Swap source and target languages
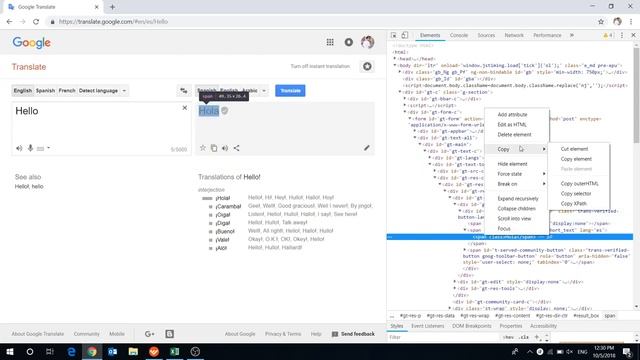The image size is (640, 360). tap(184, 91)
